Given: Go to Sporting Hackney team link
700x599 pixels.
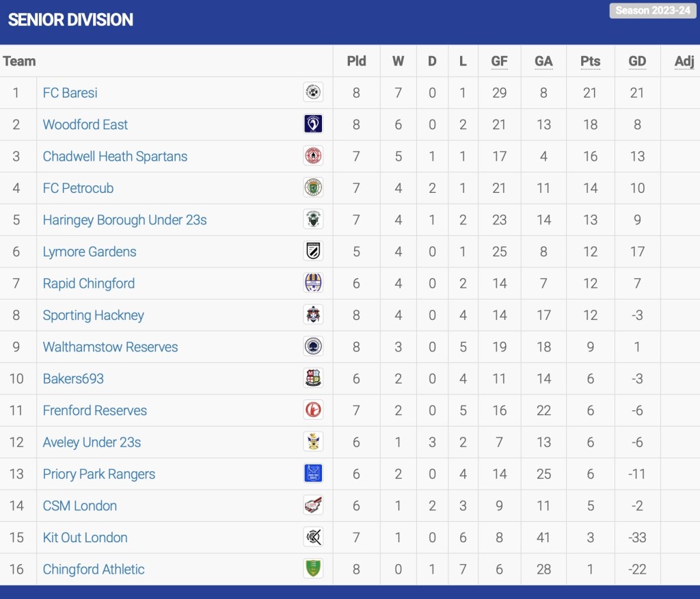Looking at the screenshot, I should (x=94, y=315).
